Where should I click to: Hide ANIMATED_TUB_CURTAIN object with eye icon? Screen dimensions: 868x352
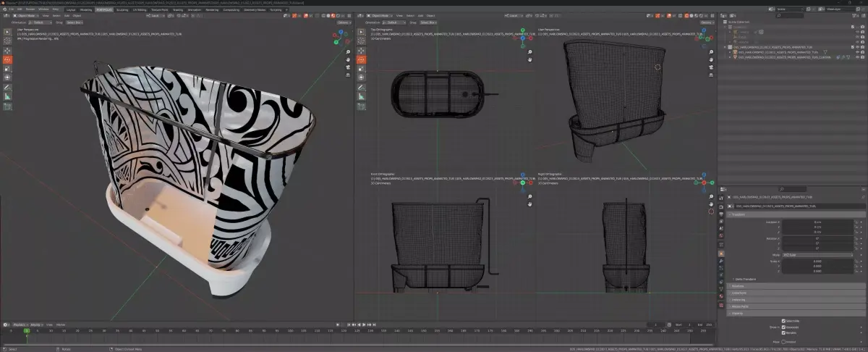tap(857, 57)
